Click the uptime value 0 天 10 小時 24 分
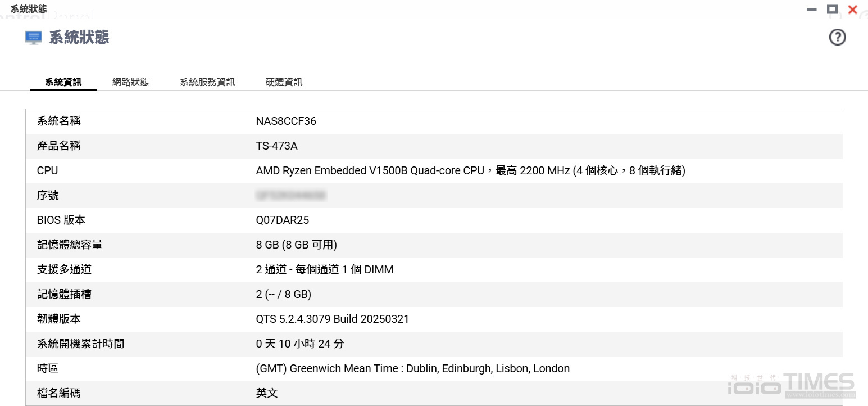 point(299,344)
